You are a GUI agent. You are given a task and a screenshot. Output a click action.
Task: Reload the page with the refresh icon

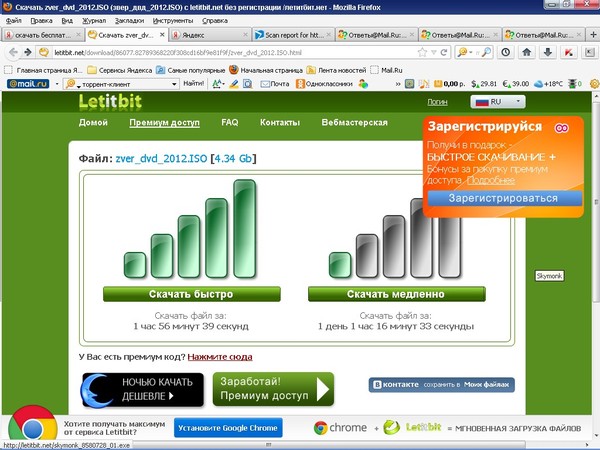[x=444, y=52]
